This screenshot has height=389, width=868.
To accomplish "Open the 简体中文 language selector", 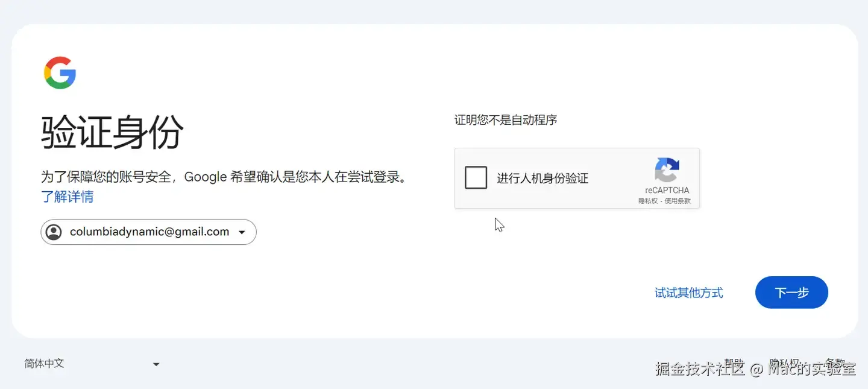I will click(45, 364).
